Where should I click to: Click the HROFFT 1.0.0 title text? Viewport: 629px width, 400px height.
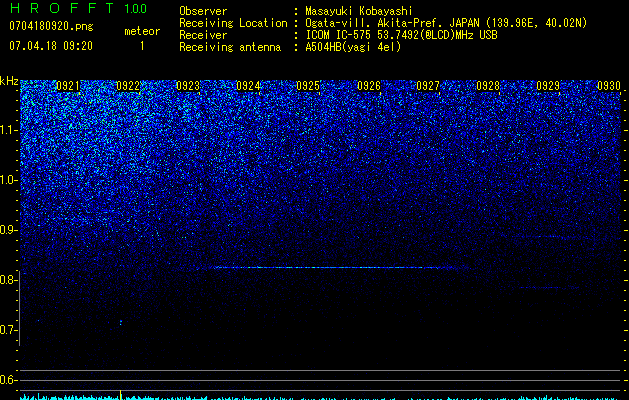pos(78,8)
